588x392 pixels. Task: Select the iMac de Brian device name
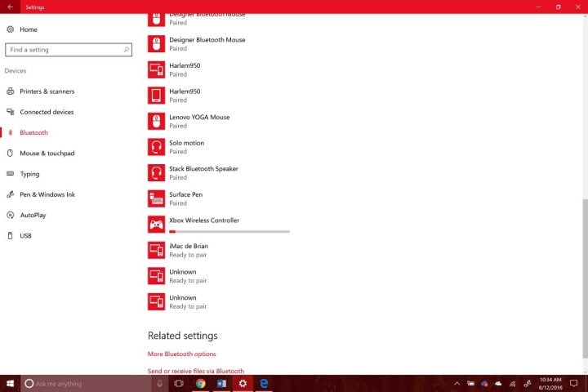(189, 246)
